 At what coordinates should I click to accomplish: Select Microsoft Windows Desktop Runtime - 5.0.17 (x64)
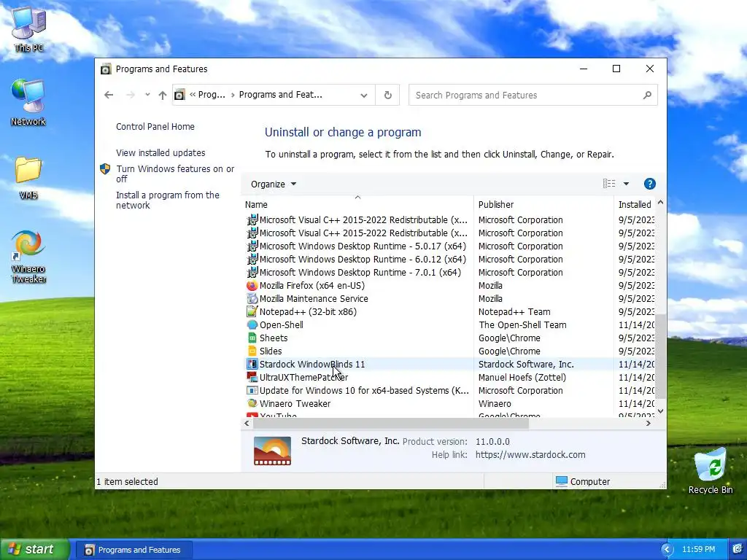(363, 246)
